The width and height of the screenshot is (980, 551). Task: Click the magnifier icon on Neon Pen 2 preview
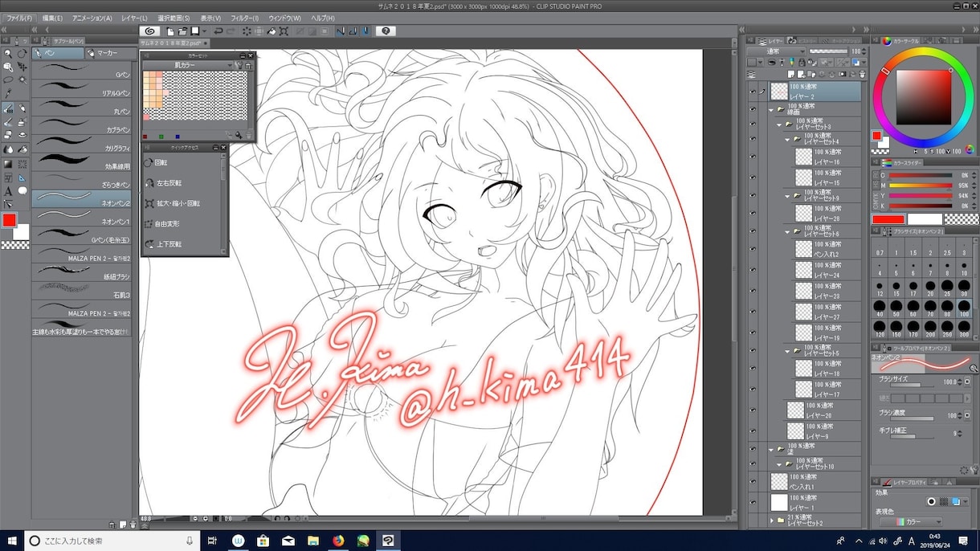[x=974, y=368]
